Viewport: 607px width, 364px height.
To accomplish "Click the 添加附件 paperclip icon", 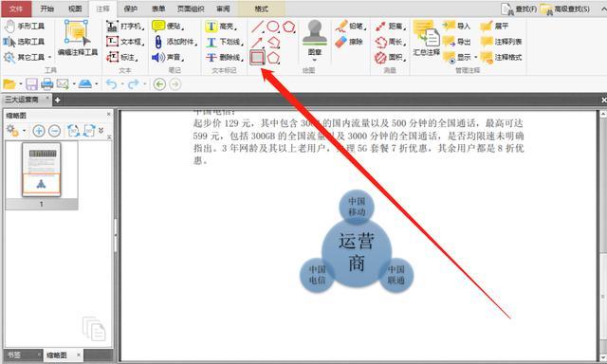I will pyautogui.click(x=158, y=42).
